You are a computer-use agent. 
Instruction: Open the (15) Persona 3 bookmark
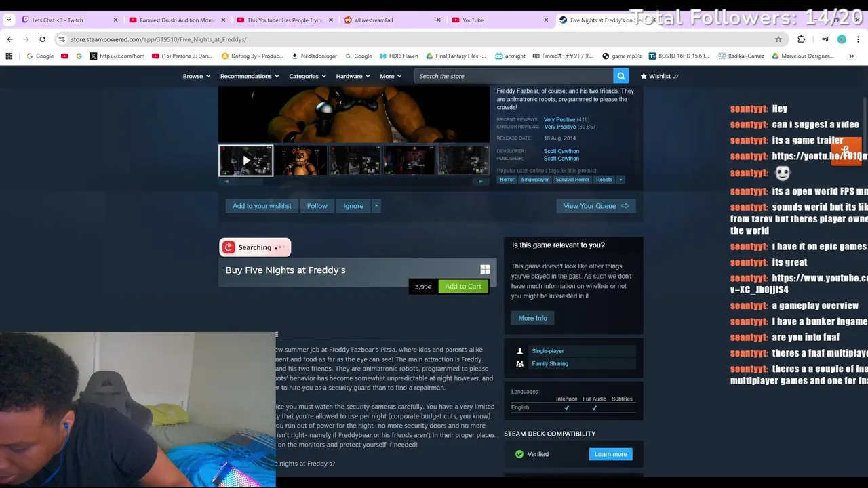[182, 56]
